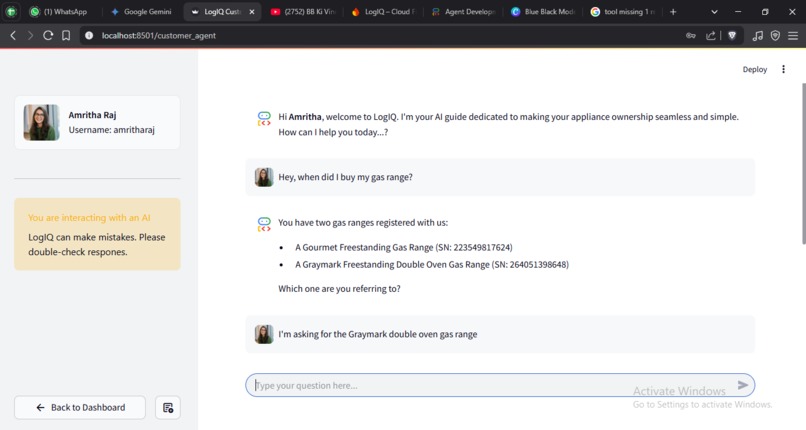The width and height of the screenshot is (806, 430).
Task: Open chat log icon beside Back to Dashboard
Action: 168,407
